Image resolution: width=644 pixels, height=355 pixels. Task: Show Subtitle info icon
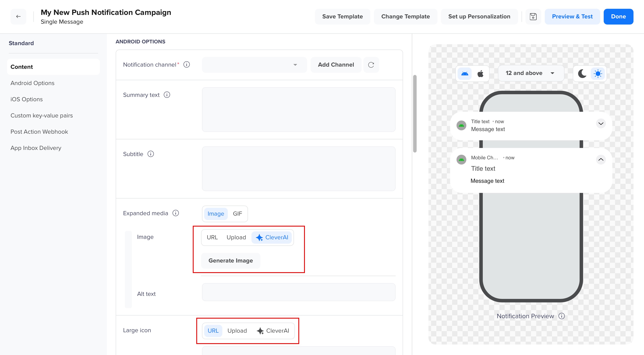click(150, 154)
